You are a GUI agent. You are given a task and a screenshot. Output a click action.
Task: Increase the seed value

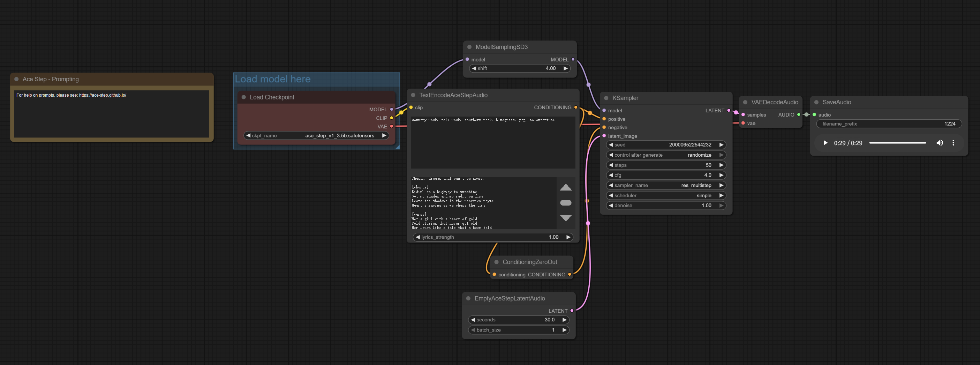721,144
